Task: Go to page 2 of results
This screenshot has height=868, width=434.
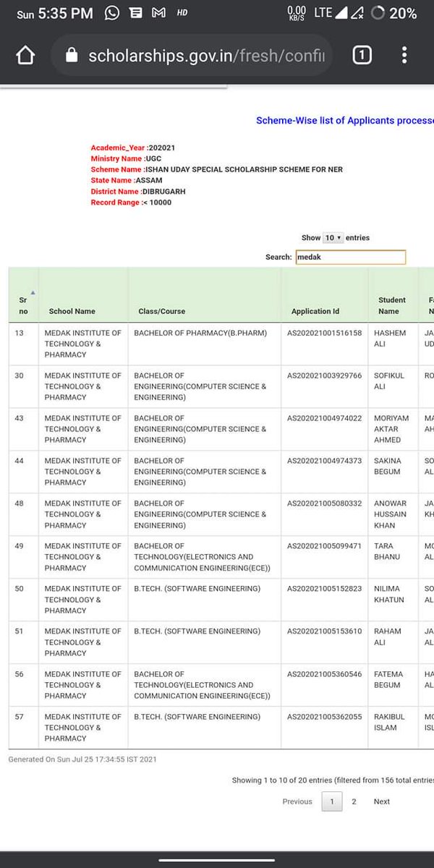Action: click(x=354, y=801)
